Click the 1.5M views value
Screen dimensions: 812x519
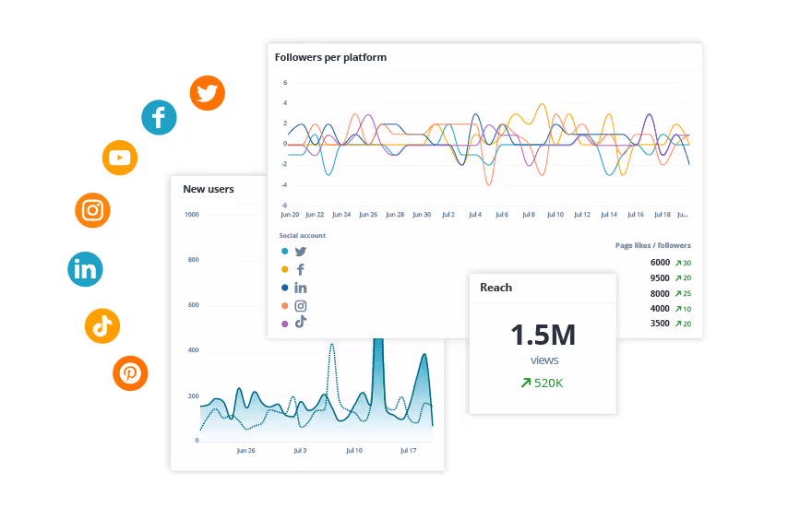[x=543, y=336]
